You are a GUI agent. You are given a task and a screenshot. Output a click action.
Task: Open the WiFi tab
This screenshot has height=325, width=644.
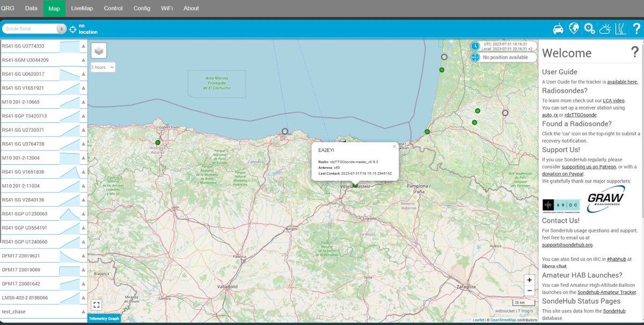167,8
